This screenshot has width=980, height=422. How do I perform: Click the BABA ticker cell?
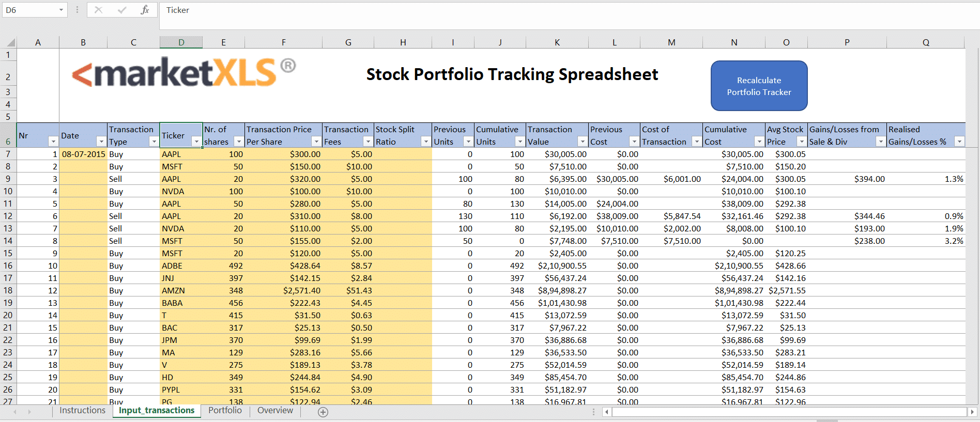(x=181, y=303)
